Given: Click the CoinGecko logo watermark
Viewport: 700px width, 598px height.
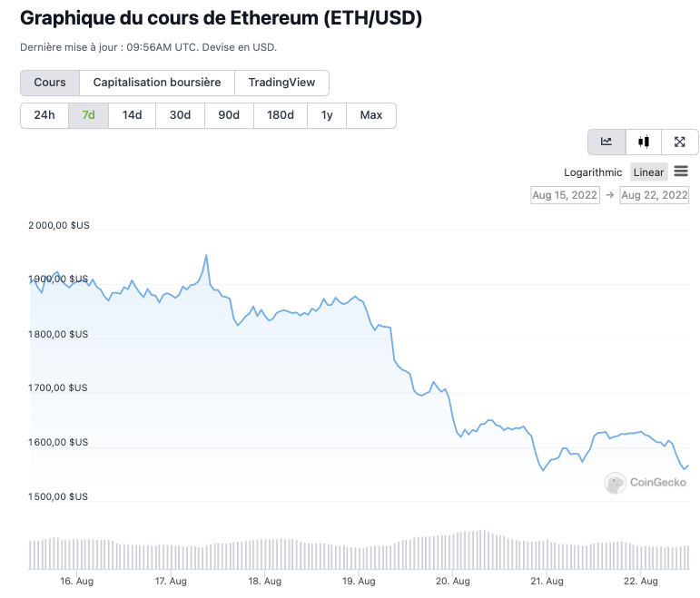Looking at the screenshot, I should (x=641, y=483).
